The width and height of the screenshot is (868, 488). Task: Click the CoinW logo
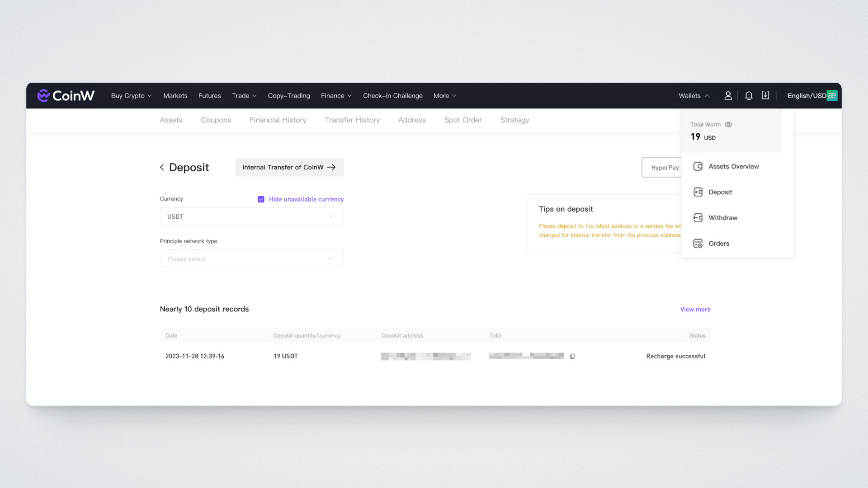[66, 95]
